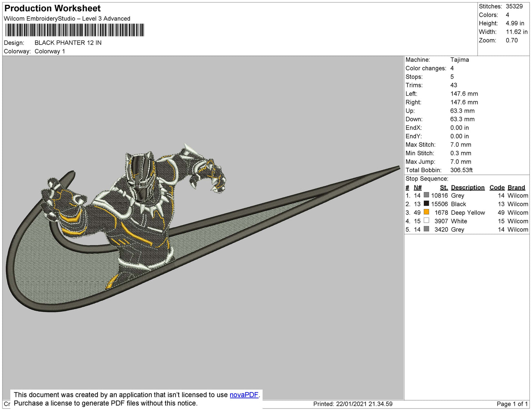Click the barcode under the Wilcom subtitle
Screen dimensions: 532x411
[74, 30]
